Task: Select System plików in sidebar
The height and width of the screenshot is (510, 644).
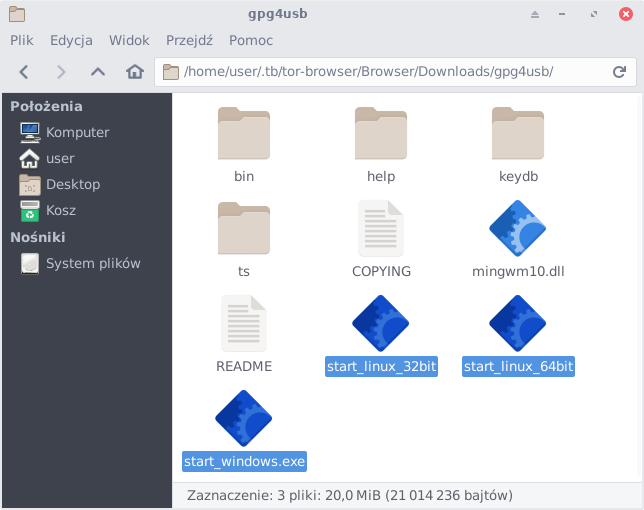Action: [x=92, y=264]
